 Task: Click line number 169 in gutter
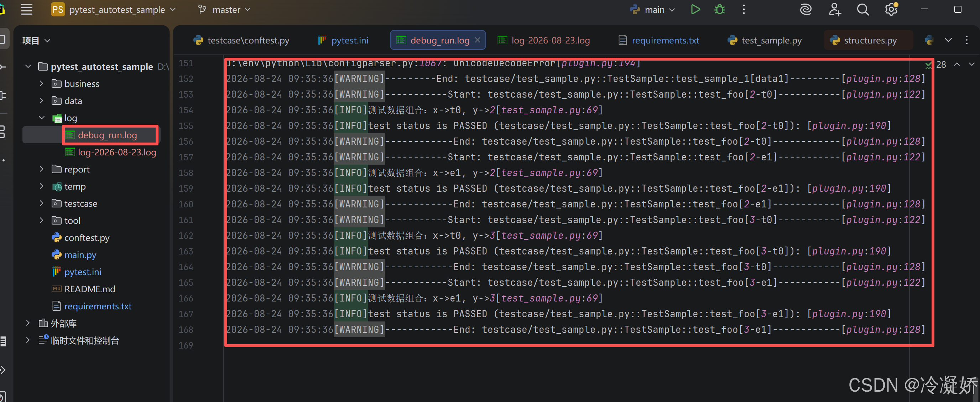click(x=186, y=345)
